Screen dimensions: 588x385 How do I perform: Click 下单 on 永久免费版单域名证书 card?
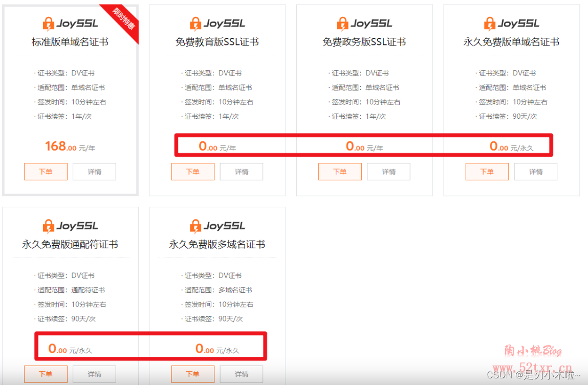click(x=487, y=172)
